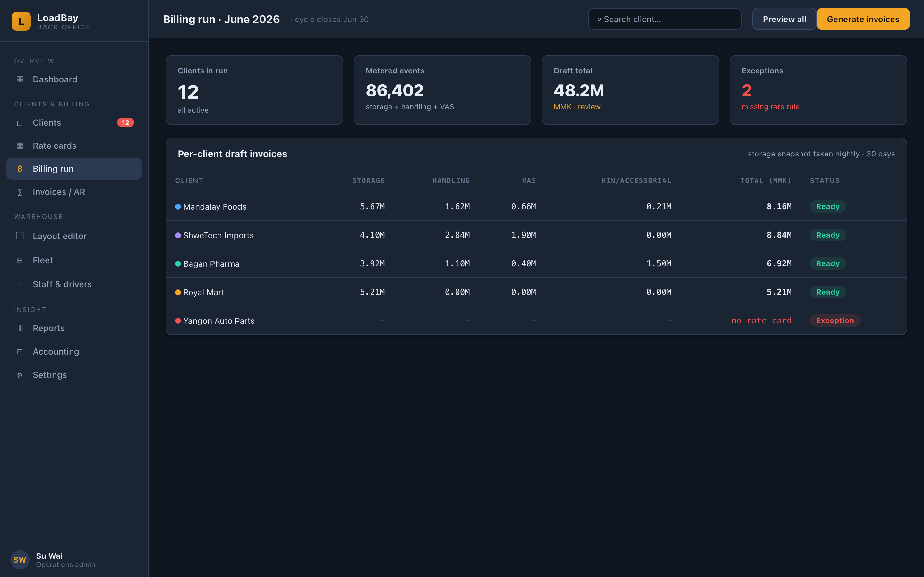Click Mandalay Foods blue color dot
The width and height of the screenshot is (924, 577).
tap(178, 207)
